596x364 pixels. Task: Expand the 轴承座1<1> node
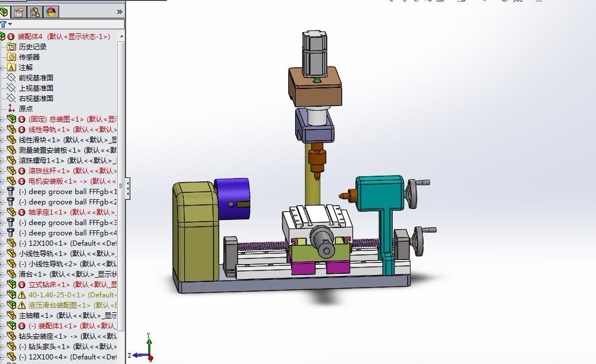[x=2, y=212]
